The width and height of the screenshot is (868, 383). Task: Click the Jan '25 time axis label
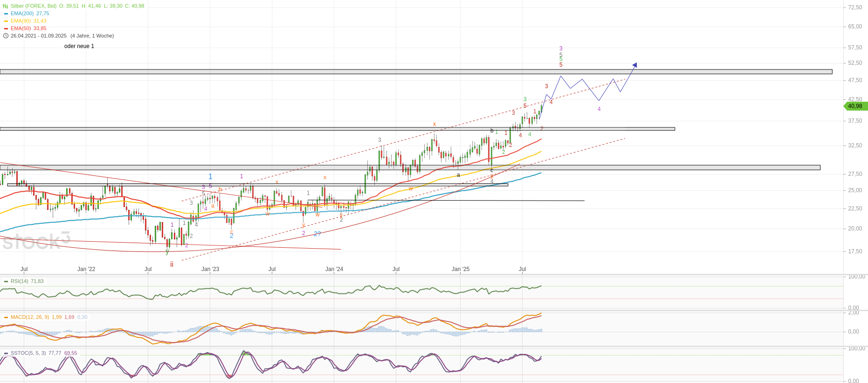click(461, 269)
